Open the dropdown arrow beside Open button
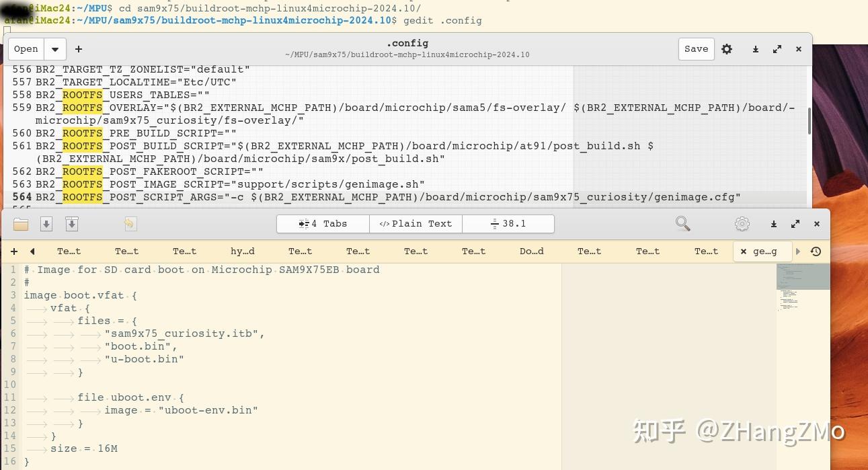This screenshot has height=470, width=868. click(x=55, y=48)
